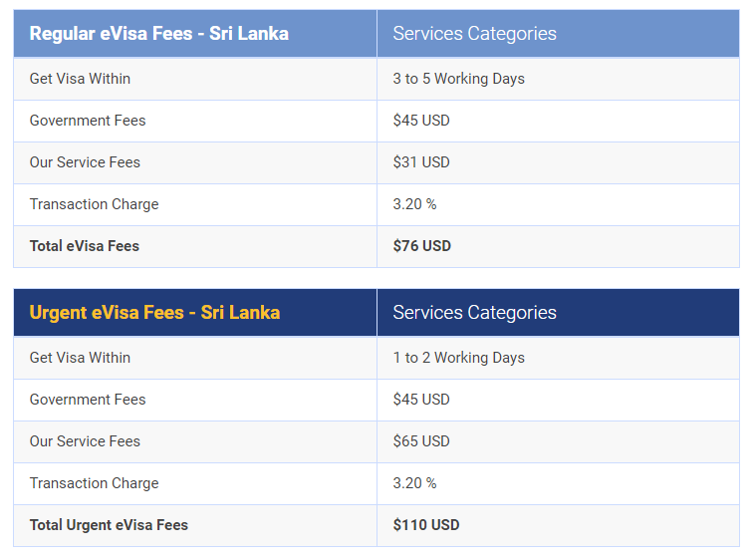Click the $31 USD service fee value
The width and height of the screenshot is (755, 560).
pos(421,162)
